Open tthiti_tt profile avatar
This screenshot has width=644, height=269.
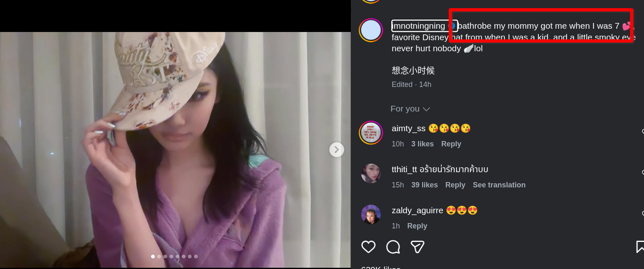coord(371,173)
